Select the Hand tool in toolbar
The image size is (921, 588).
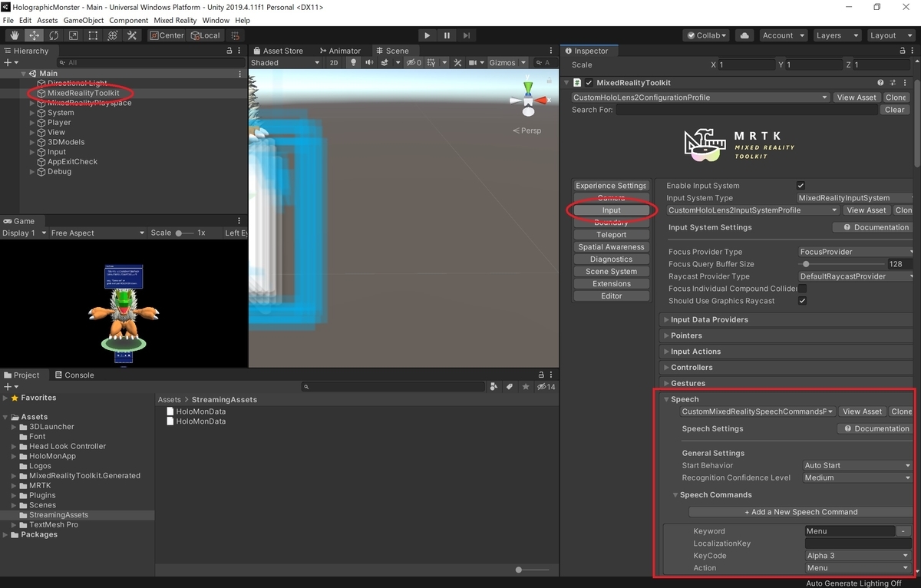click(15, 35)
